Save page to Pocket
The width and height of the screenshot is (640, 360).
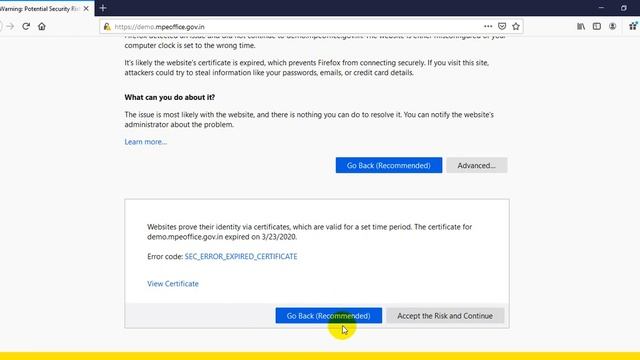click(x=502, y=27)
